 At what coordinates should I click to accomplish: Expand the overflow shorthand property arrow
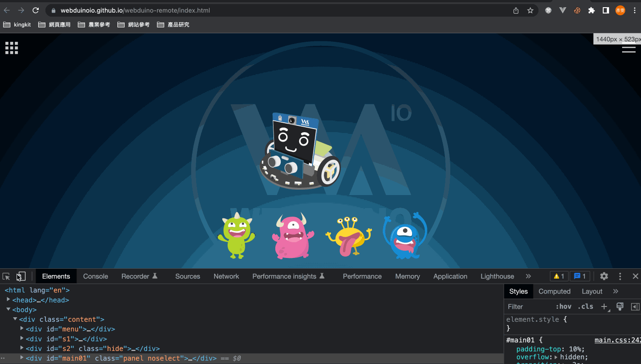click(556, 357)
